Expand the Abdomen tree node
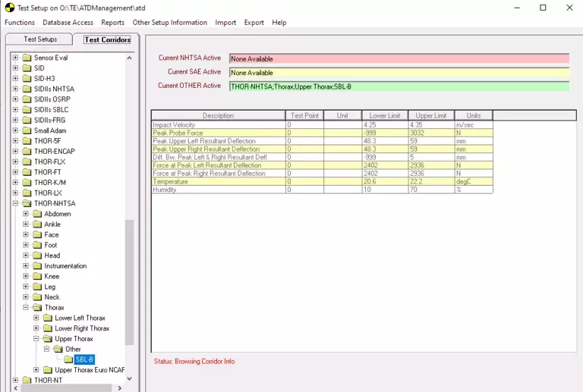 tap(26, 214)
